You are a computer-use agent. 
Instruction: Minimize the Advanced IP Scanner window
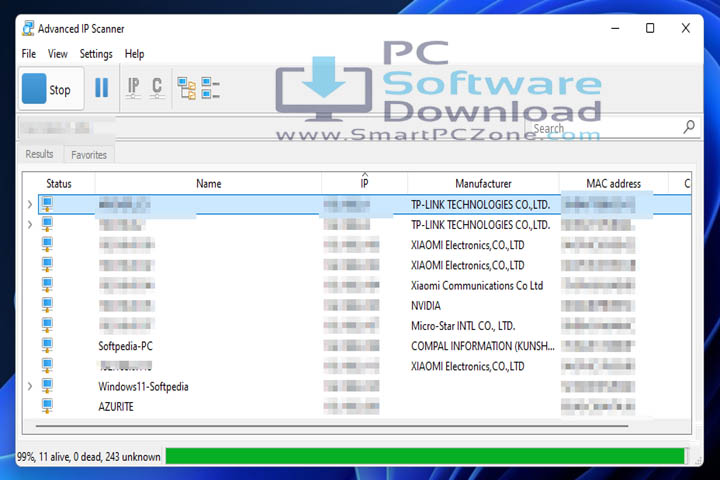click(615, 28)
